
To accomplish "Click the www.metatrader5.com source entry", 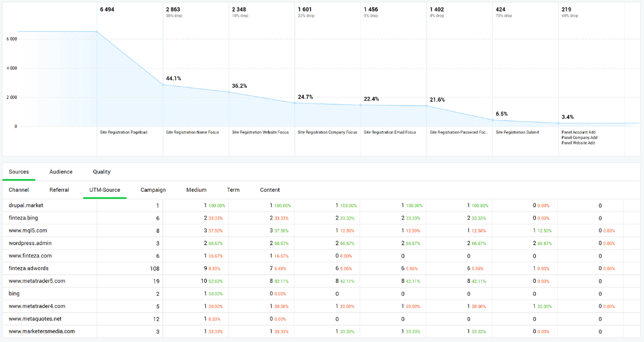I will tap(35, 281).
